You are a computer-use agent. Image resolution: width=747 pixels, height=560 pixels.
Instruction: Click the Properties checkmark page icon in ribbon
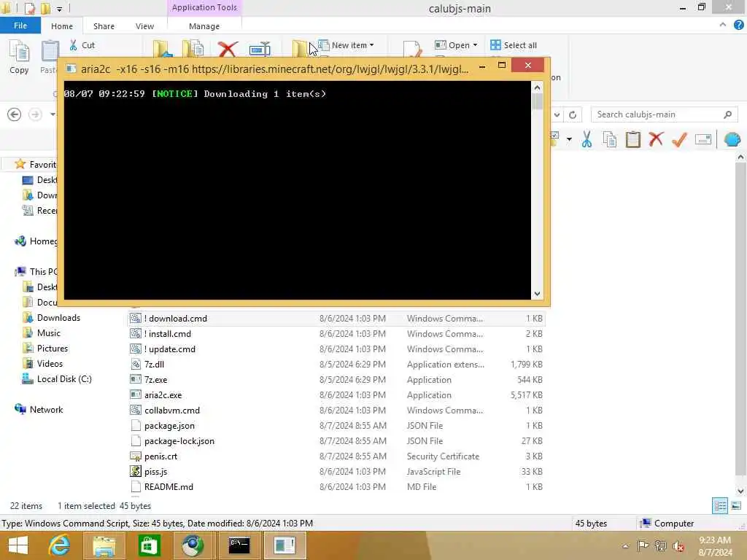click(x=412, y=49)
